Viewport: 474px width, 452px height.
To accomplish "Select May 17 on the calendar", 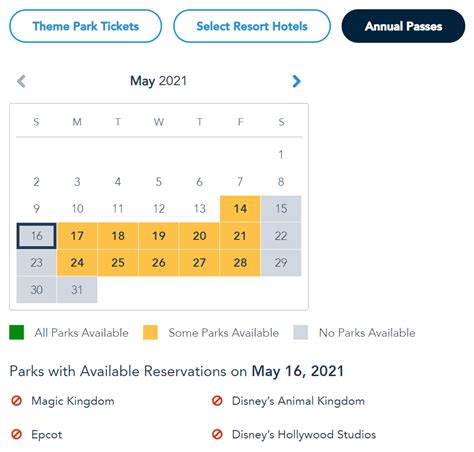I will (77, 236).
